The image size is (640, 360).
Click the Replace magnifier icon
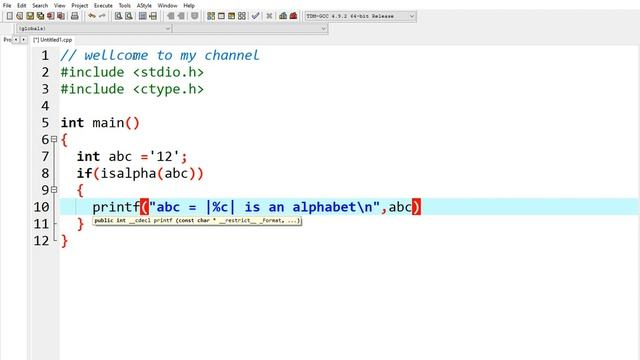[x=129, y=16]
